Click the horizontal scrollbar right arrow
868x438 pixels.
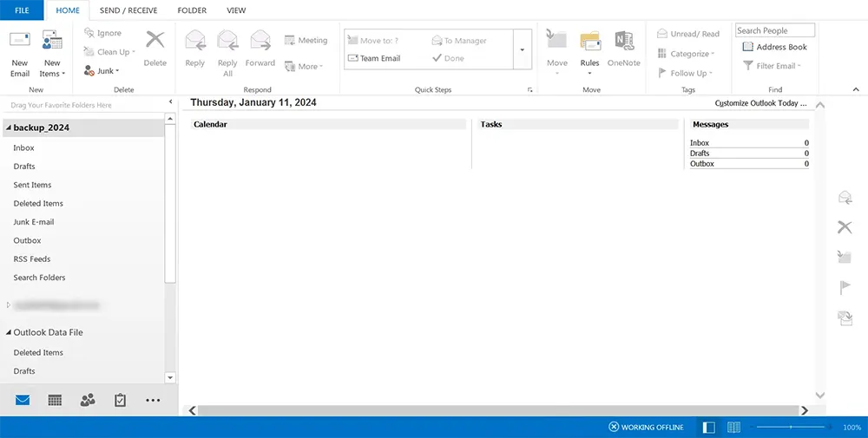point(805,410)
